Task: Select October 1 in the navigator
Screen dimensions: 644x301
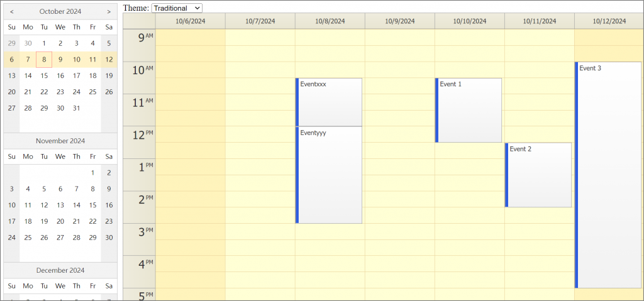Action: pyautogui.click(x=44, y=43)
